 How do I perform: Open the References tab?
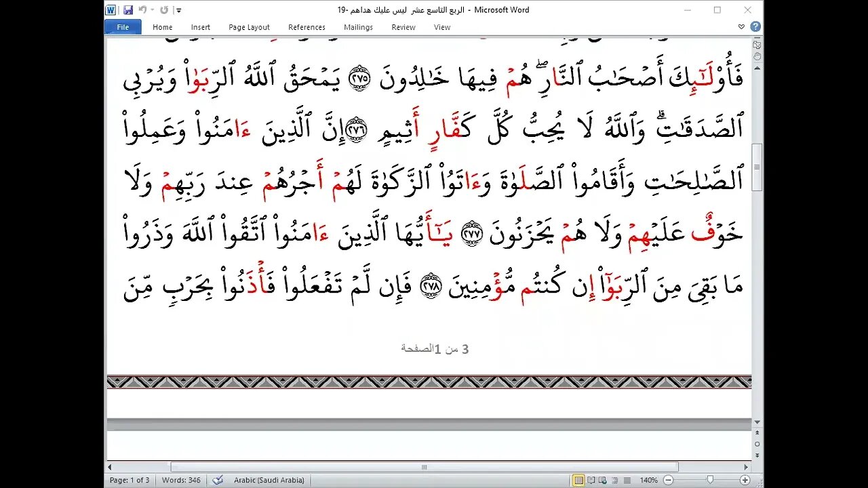307,27
